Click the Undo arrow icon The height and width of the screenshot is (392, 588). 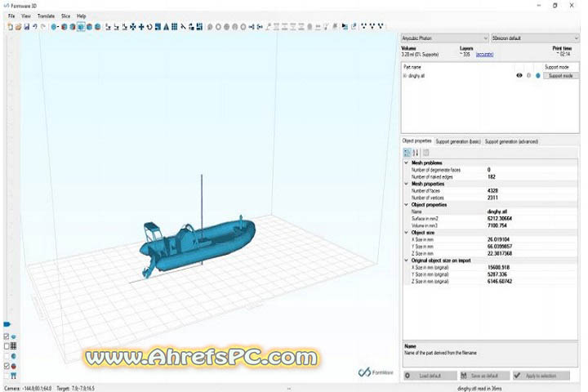click(35, 27)
